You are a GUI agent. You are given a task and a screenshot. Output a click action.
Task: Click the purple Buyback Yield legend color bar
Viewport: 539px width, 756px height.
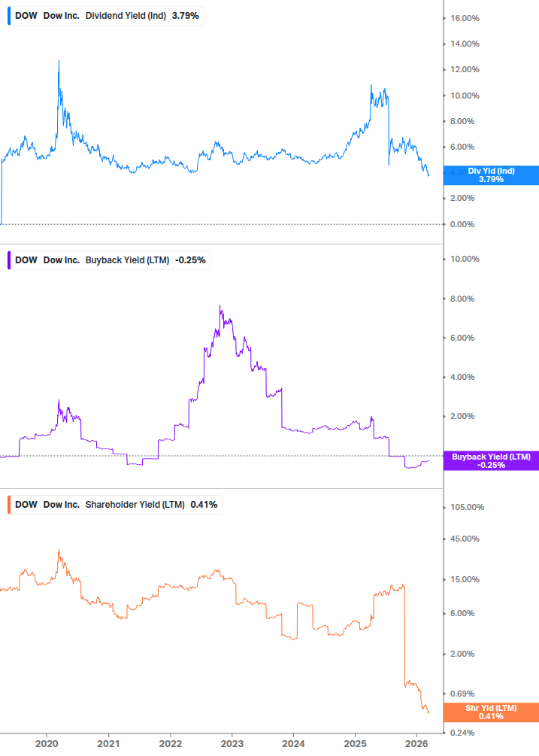click(9, 260)
